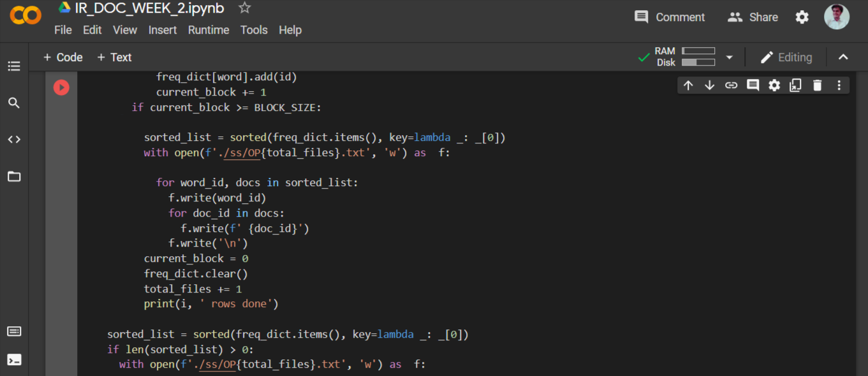Image resolution: width=868 pixels, height=376 pixels.
Task: Star the IR_DOC_WEEK_2 notebook
Action: 244,8
